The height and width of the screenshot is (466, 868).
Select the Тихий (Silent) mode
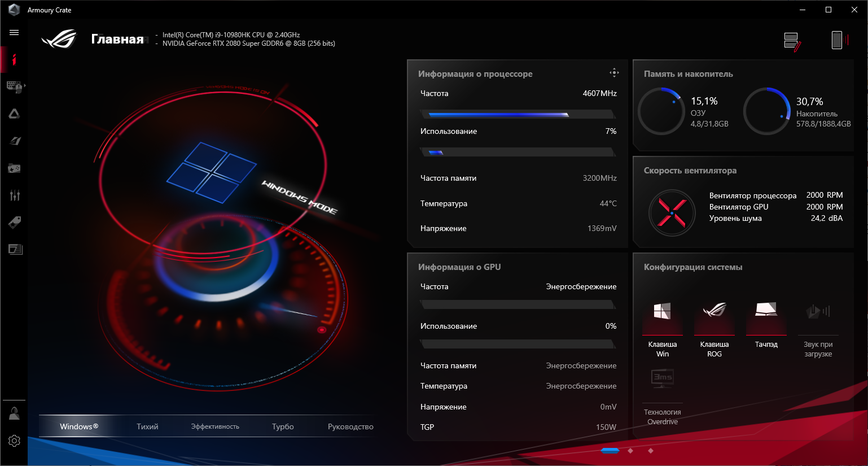pyautogui.click(x=147, y=426)
